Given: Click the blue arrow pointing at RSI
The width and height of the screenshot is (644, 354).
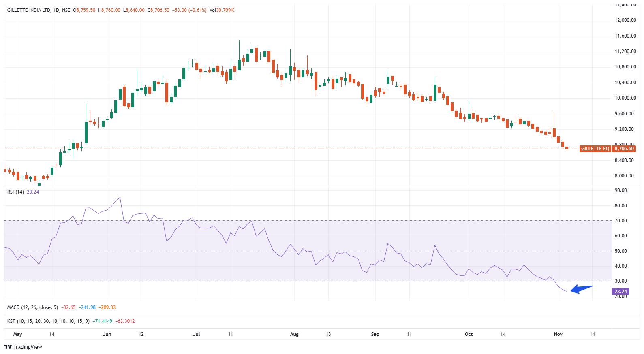Looking at the screenshot, I should coord(581,289).
